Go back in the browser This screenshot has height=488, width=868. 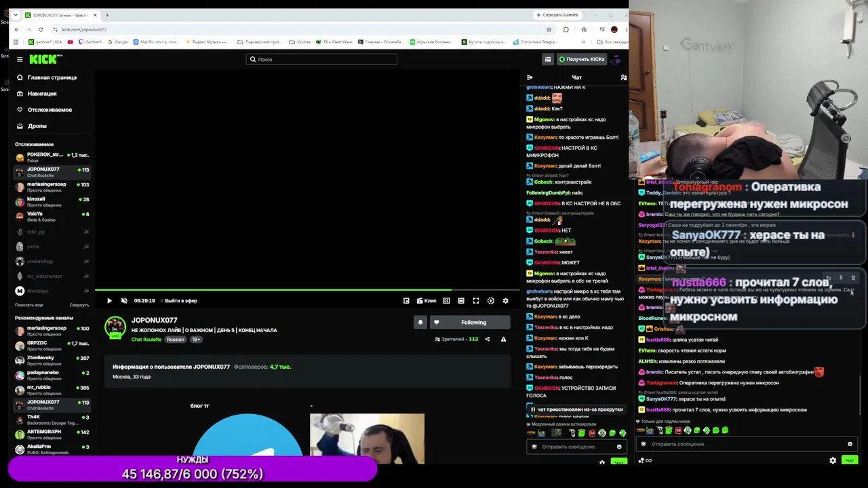pos(17,29)
